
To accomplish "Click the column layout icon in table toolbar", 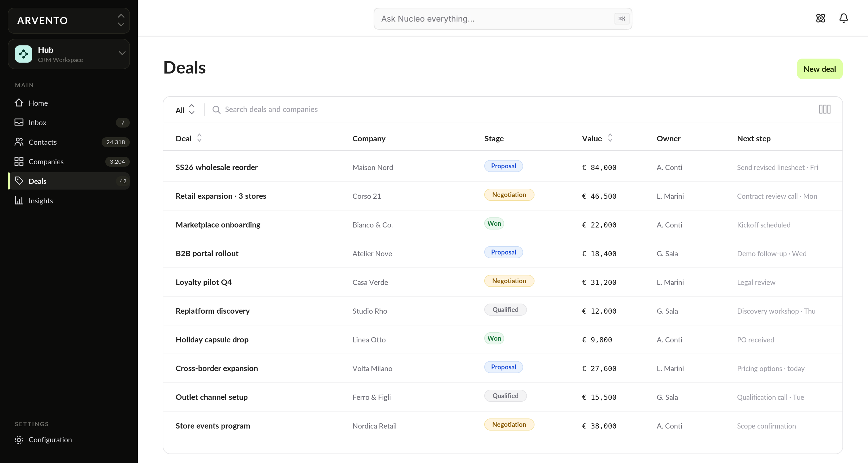I will pyautogui.click(x=825, y=109).
